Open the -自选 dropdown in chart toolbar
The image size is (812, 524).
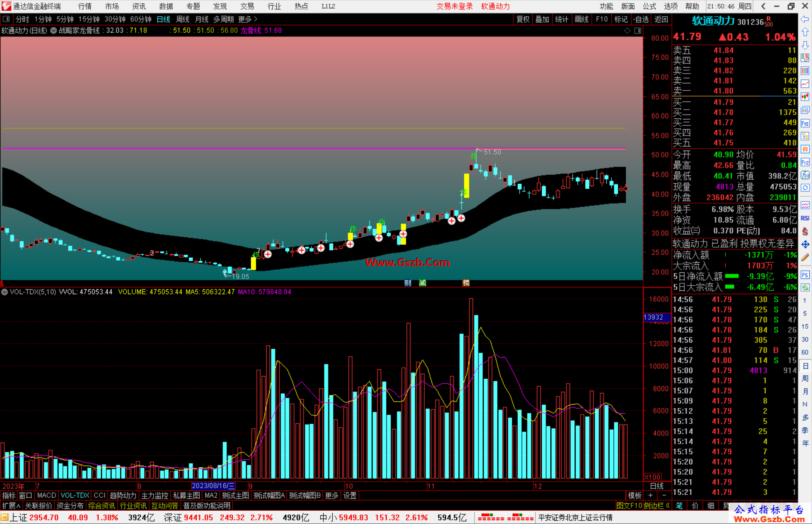(641, 19)
